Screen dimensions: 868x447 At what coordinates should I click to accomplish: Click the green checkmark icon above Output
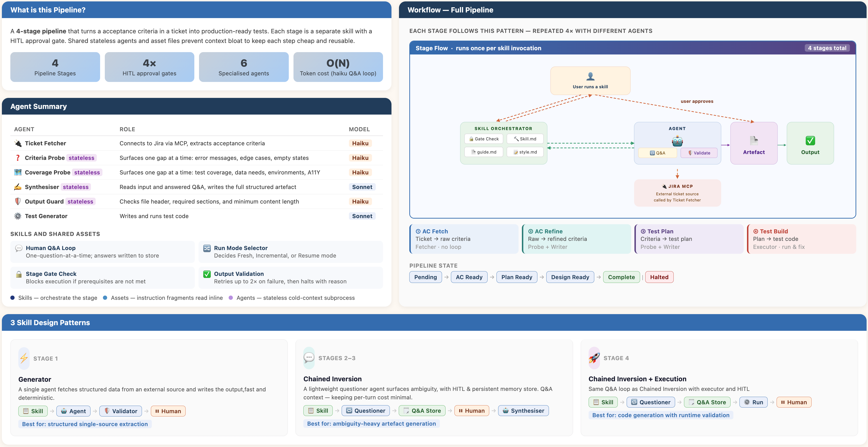click(x=810, y=141)
